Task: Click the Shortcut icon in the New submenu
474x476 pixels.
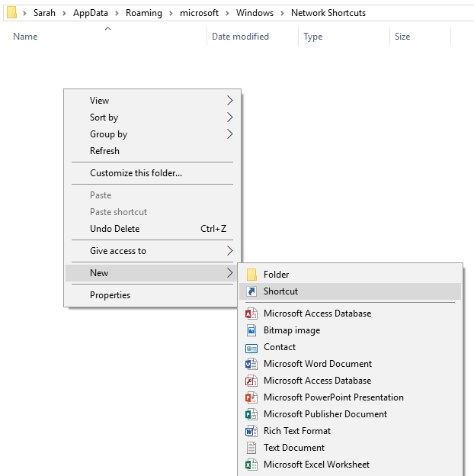Action: coord(251,291)
